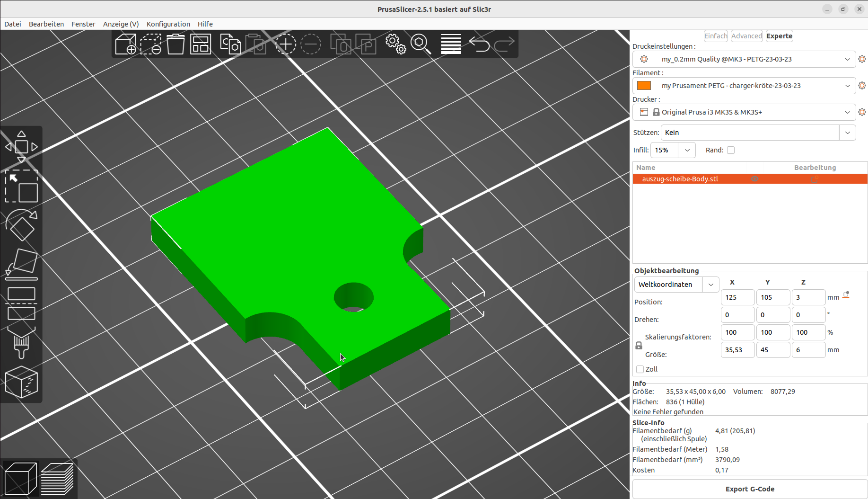Click the Undo arrow in toolbar
868x499 pixels.
pos(479,44)
